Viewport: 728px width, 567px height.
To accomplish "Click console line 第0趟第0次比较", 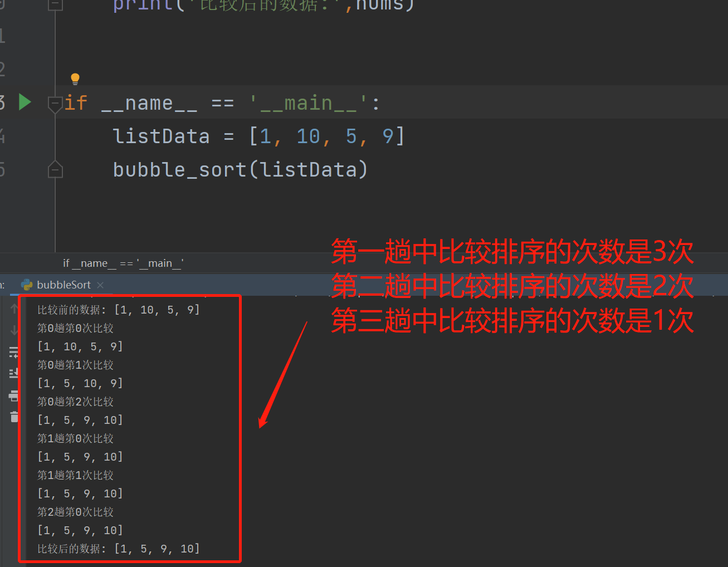I will (x=75, y=328).
